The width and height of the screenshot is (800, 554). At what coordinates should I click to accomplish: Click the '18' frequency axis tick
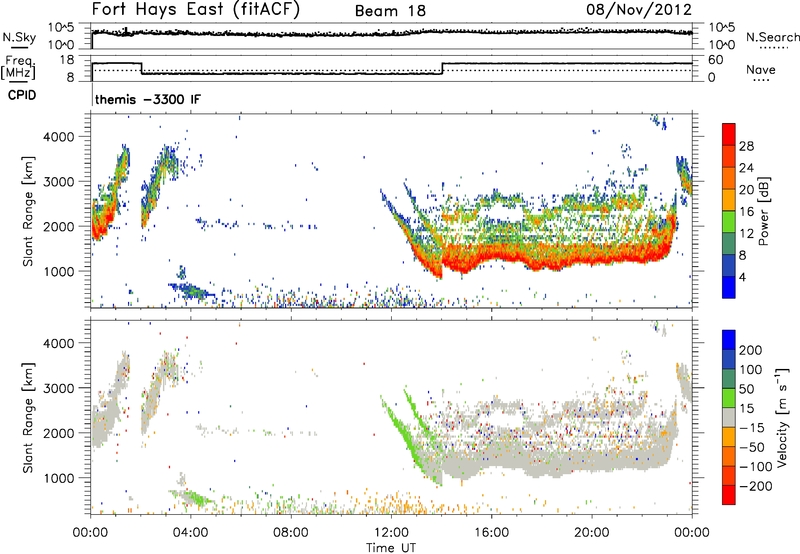pyautogui.click(x=67, y=60)
